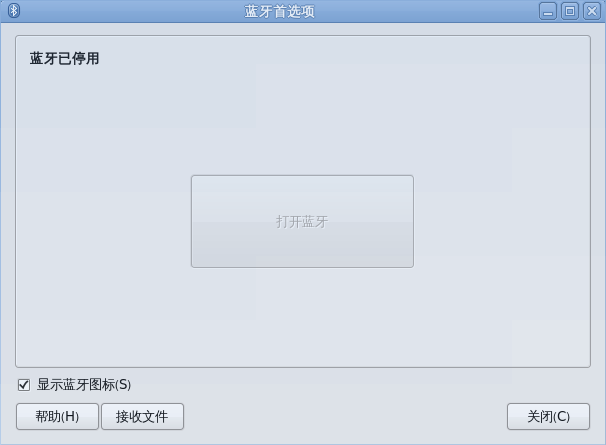Close the window with the title bar X
The height and width of the screenshot is (445, 606).
[x=592, y=11]
